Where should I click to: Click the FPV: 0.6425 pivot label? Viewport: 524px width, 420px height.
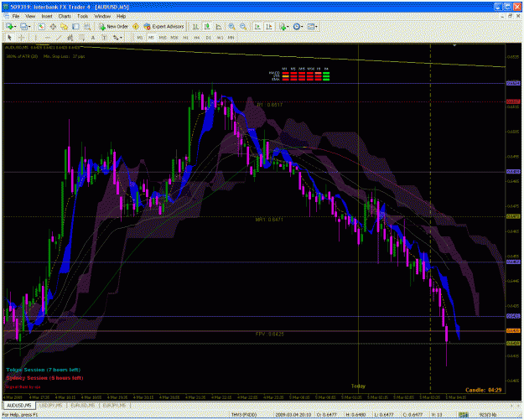pos(270,334)
